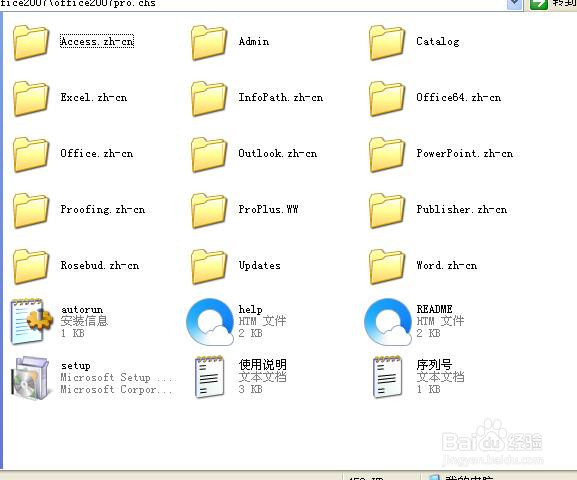Select the Catalog folder icon
Image resolution: width=577 pixels, height=480 pixels.
coord(387,43)
